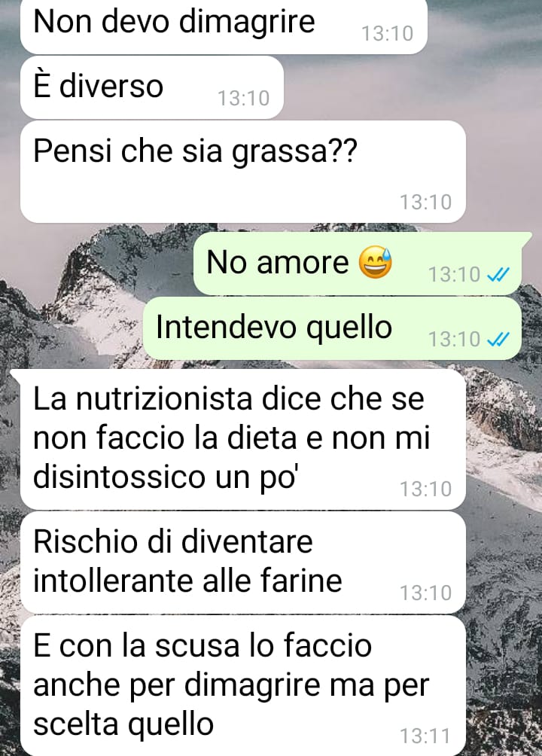This screenshot has width=542, height=756.
Task: Click blue double ticks beside 'Intendevo quello'
Action: (498, 340)
